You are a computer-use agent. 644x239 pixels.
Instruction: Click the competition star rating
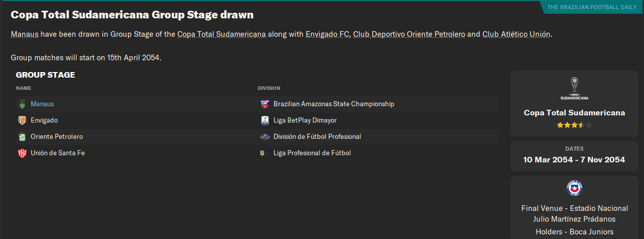(x=574, y=125)
